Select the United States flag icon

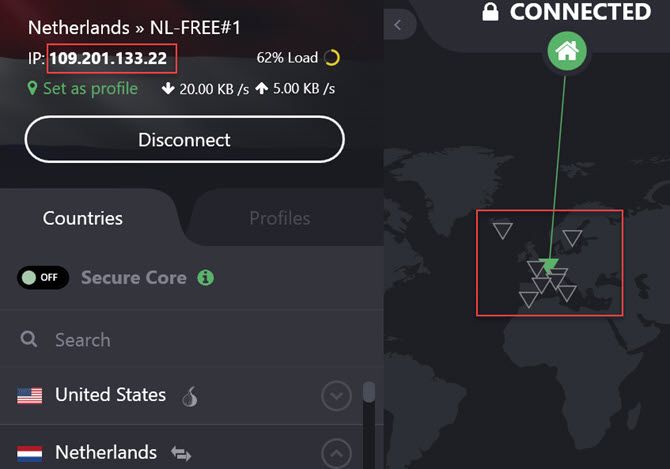(29, 396)
